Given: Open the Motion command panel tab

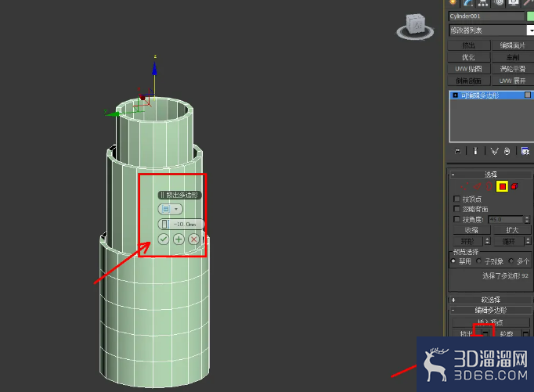Looking at the screenshot, I should 499,2.
